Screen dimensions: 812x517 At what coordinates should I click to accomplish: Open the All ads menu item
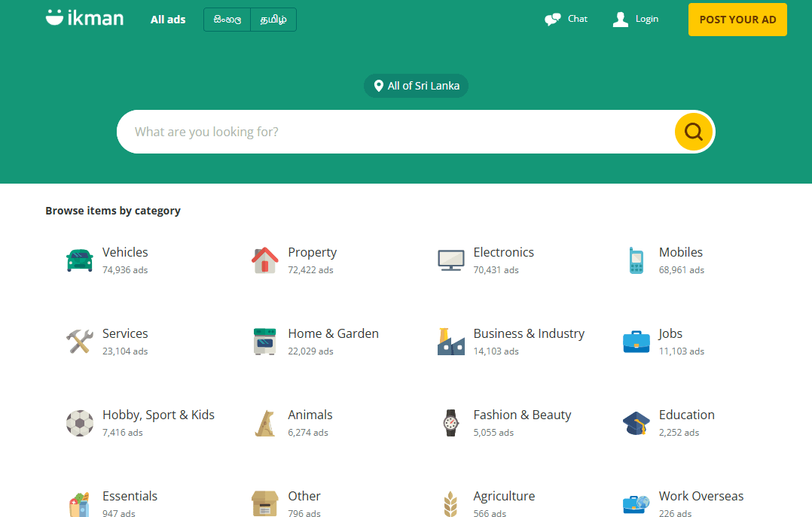[x=168, y=20]
